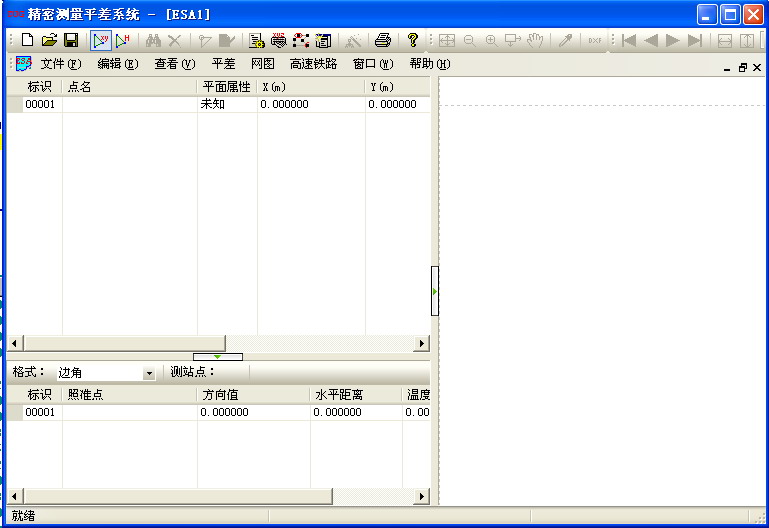
Task: Click the zoom window selection icon
Action: click(513, 40)
